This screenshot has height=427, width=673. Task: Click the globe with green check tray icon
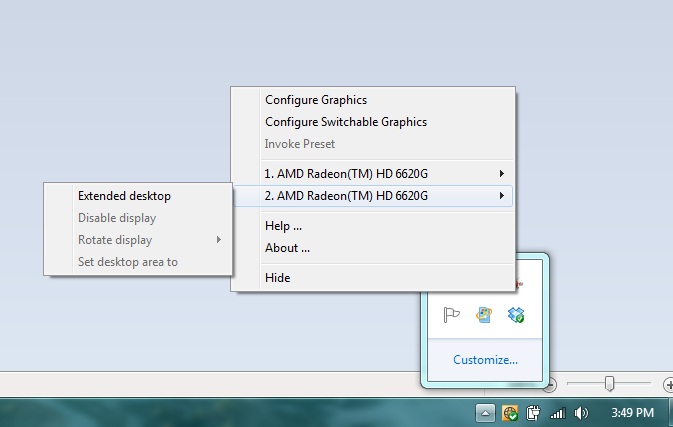(x=510, y=413)
